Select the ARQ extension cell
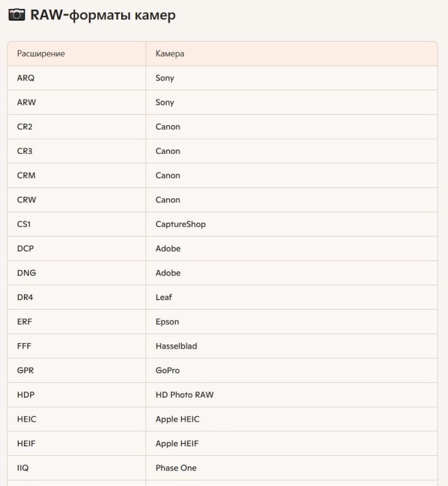448x486 pixels. coord(26,78)
